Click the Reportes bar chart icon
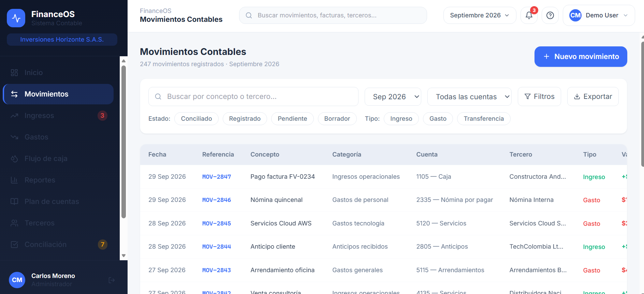Viewport: 644px width, 294px height. [x=14, y=180]
